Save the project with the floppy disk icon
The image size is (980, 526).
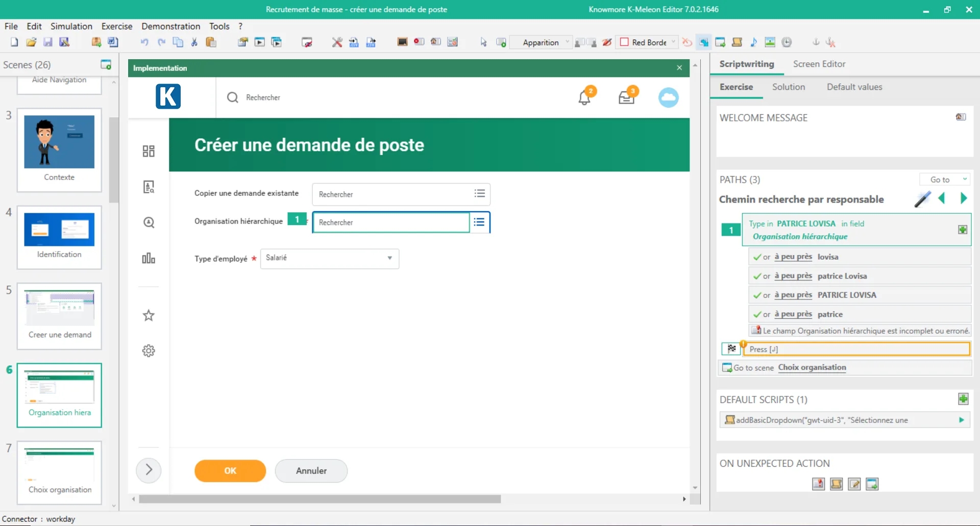(47, 42)
